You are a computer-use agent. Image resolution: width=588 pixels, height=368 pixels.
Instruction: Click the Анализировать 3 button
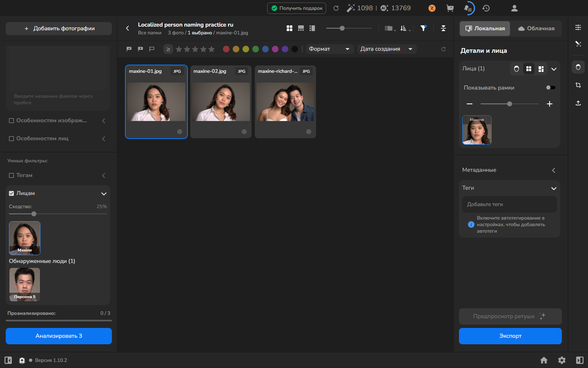(59, 336)
